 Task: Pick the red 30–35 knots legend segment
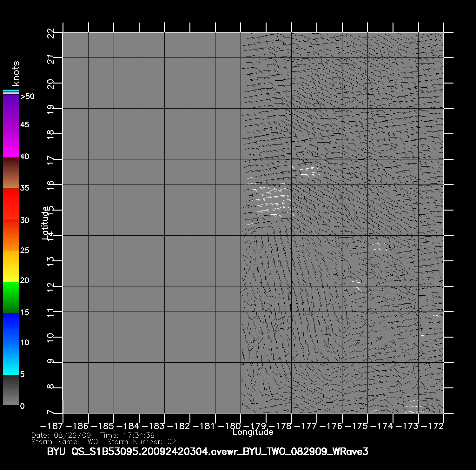(x=11, y=204)
